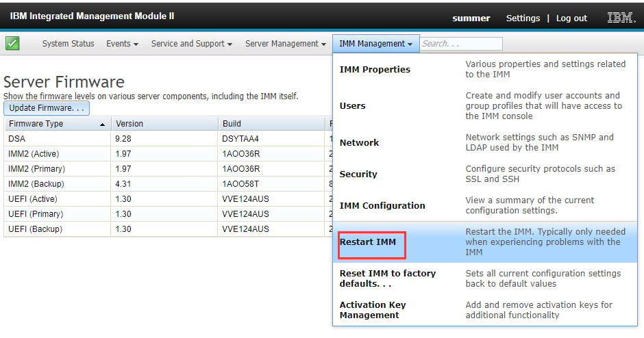The height and width of the screenshot is (338, 644).
Task: Click the IBM logo in header
Action: (621, 18)
